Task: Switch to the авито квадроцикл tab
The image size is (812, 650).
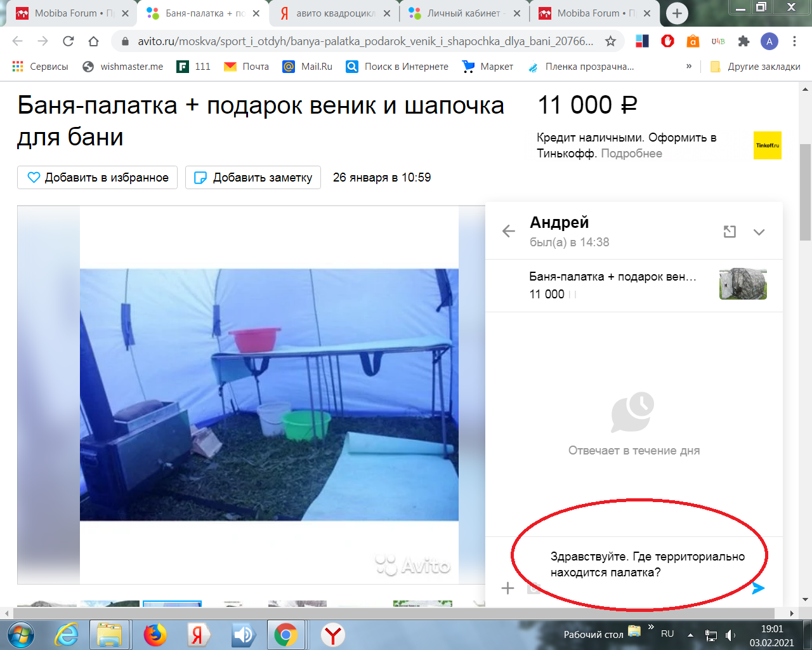Action: [335, 13]
